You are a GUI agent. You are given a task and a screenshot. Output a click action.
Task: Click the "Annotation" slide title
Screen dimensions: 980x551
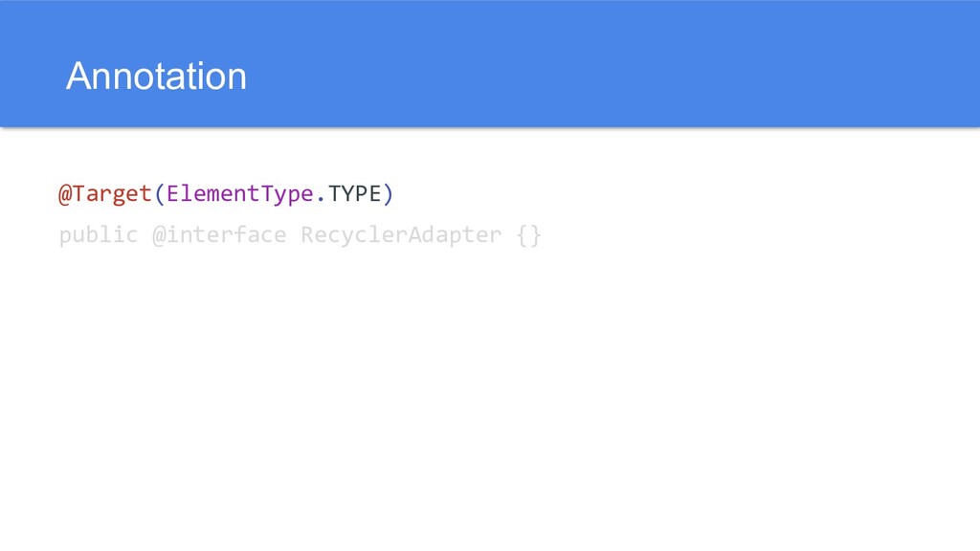[x=156, y=77]
